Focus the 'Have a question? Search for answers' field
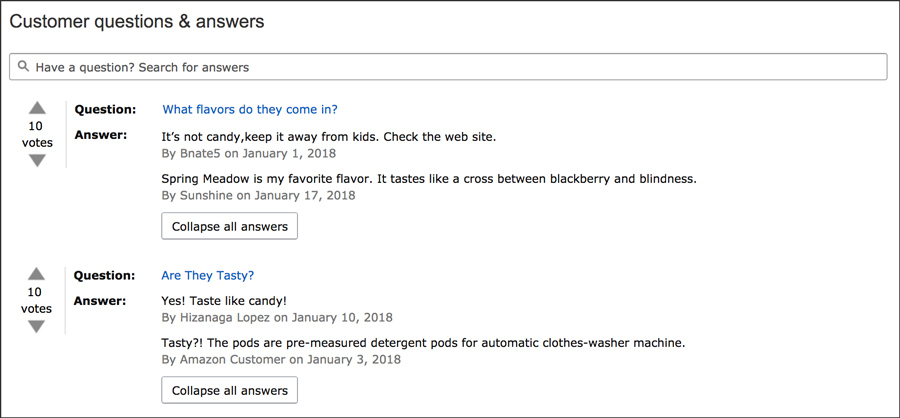Viewport: 900px width, 418px height. click(448, 67)
